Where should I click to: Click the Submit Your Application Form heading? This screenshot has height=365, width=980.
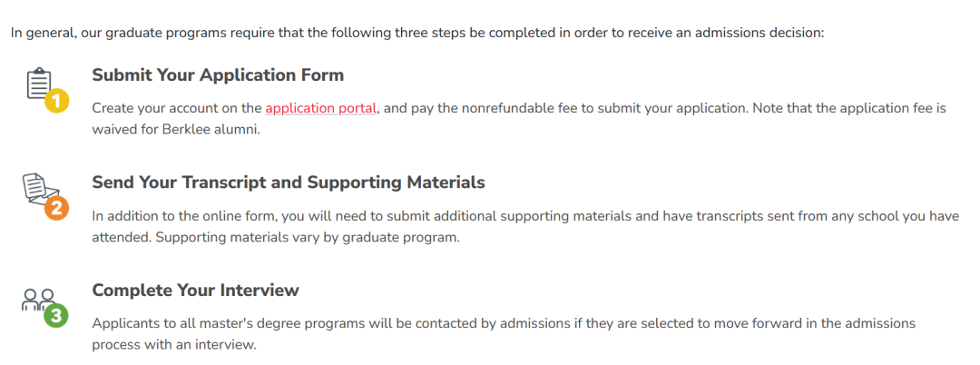pos(218,75)
